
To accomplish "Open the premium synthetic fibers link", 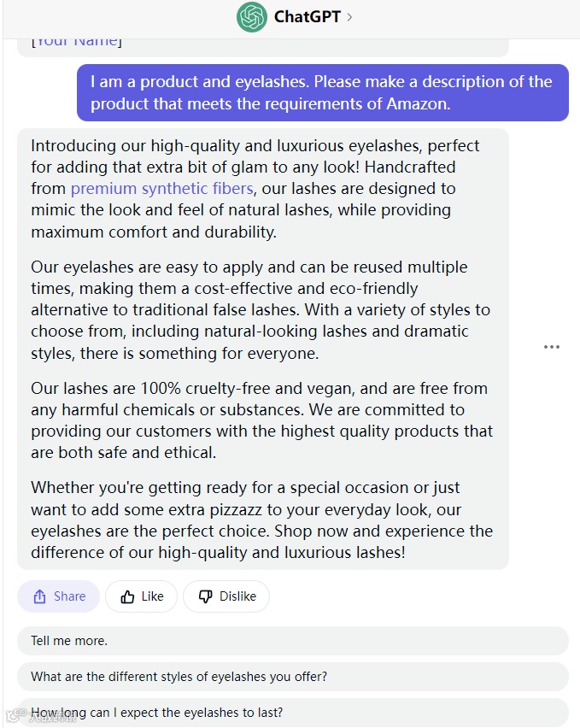I will click(x=162, y=189).
